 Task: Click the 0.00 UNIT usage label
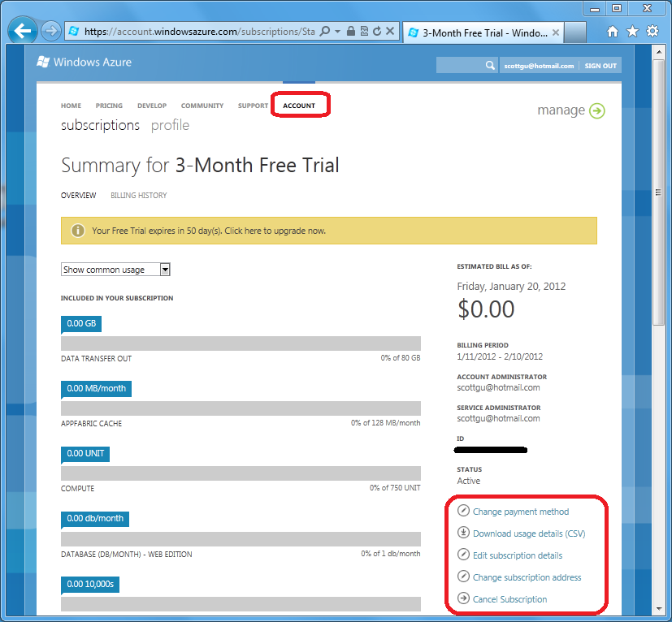click(x=85, y=454)
